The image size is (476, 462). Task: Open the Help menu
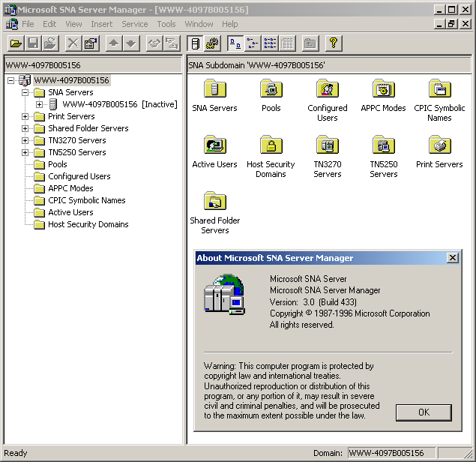[x=230, y=24]
